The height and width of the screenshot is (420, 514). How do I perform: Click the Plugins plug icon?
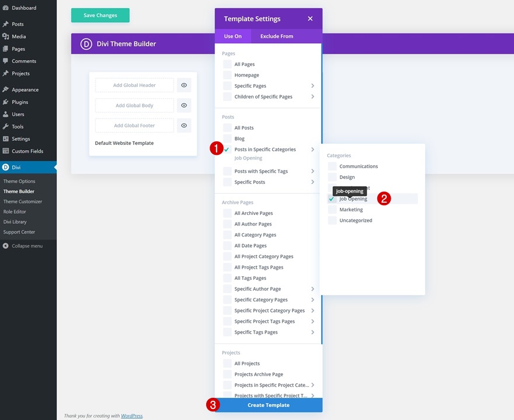coord(6,102)
